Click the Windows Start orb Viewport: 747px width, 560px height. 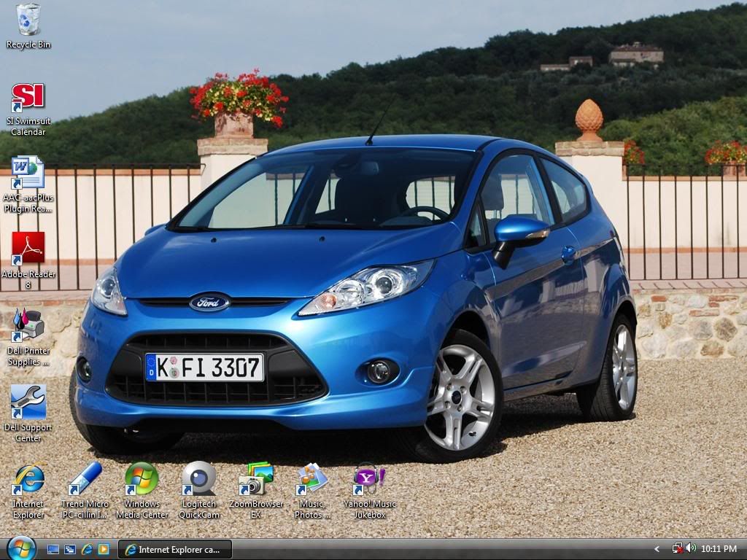[21, 548]
